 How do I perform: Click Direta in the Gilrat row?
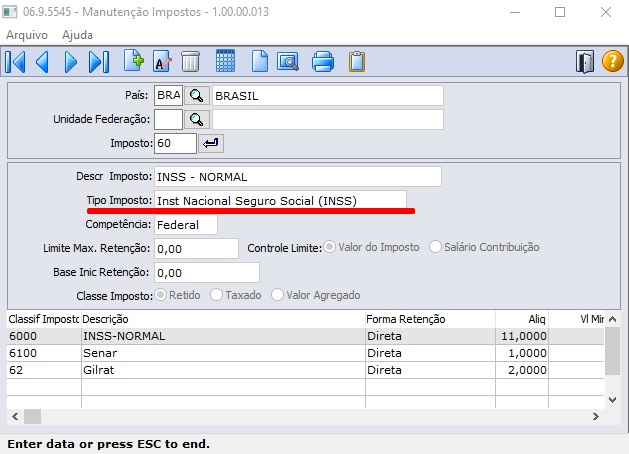[430, 370]
